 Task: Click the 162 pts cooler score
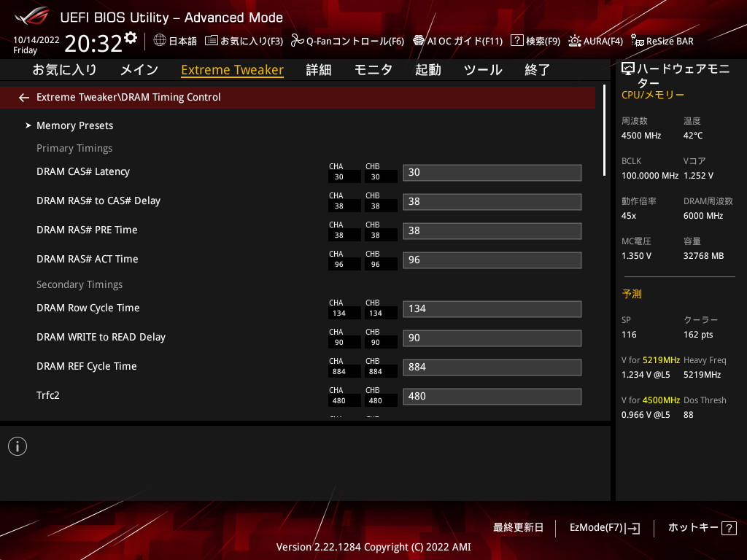coord(698,335)
